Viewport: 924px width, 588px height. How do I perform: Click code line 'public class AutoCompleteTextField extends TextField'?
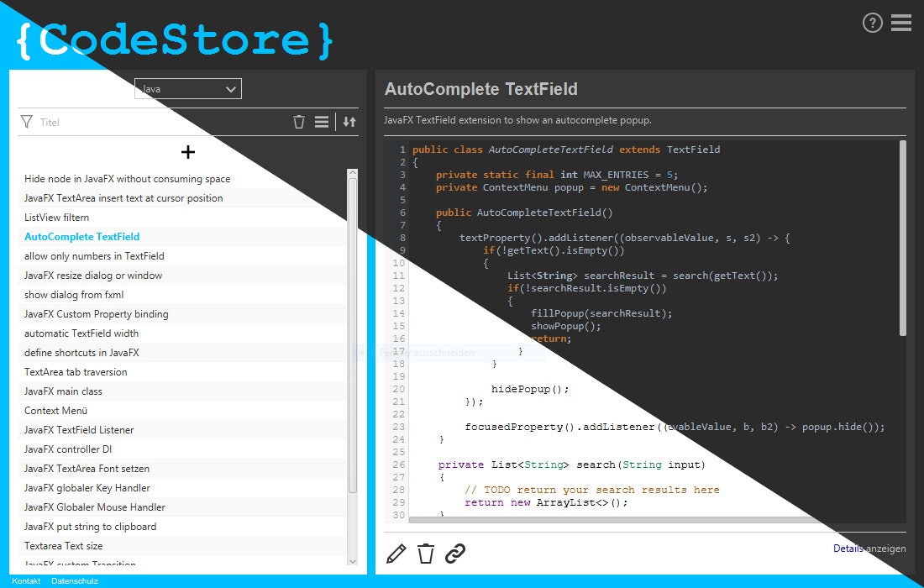565,150
